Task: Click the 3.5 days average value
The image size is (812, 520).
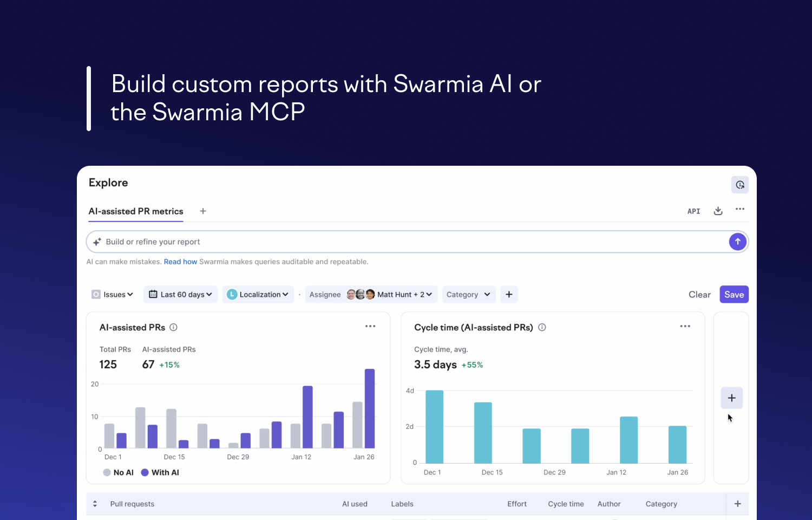Action: click(x=435, y=365)
